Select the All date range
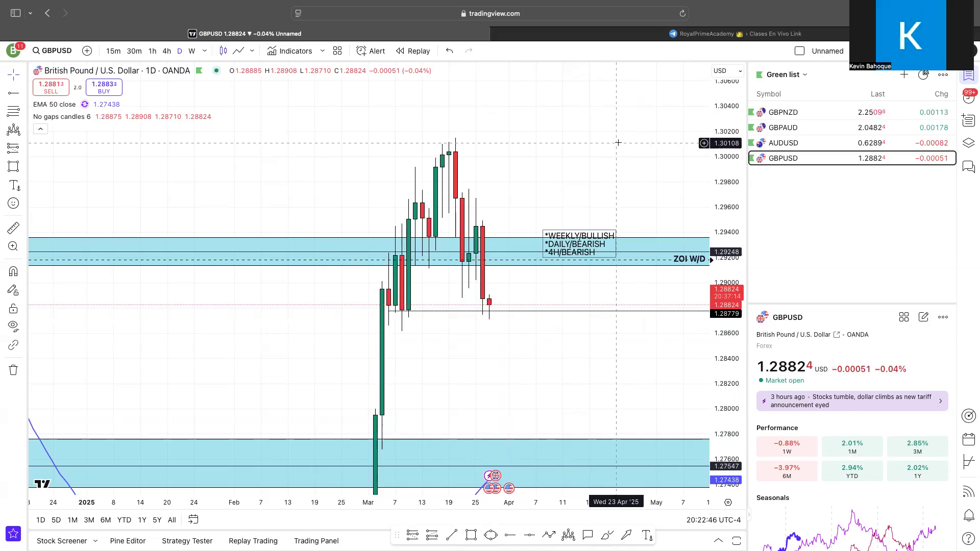This screenshot has height=551, width=980. (172, 520)
